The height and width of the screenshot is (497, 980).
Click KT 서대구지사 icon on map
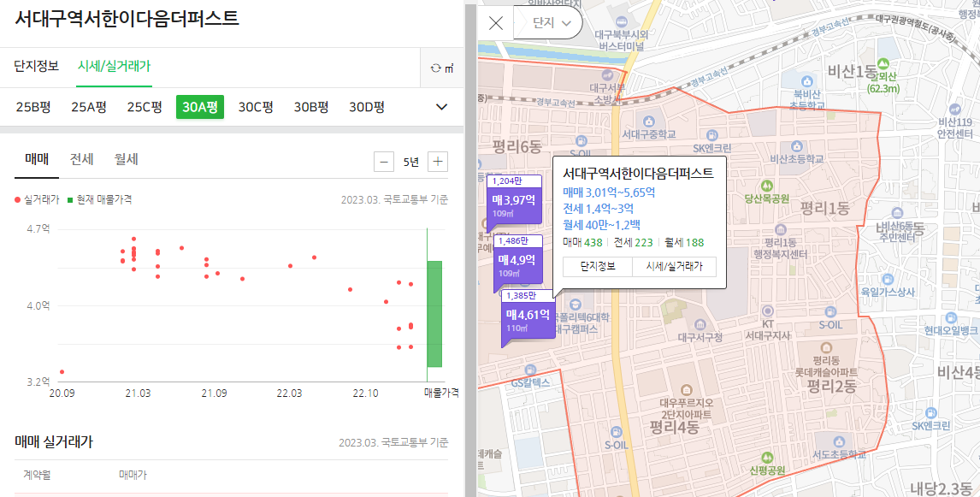[768, 311]
